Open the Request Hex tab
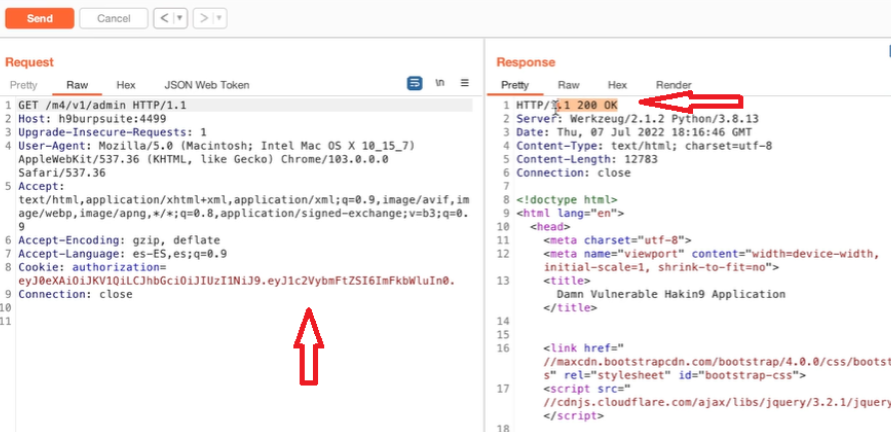Image resolution: width=891 pixels, height=432 pixels. point(126,85)
